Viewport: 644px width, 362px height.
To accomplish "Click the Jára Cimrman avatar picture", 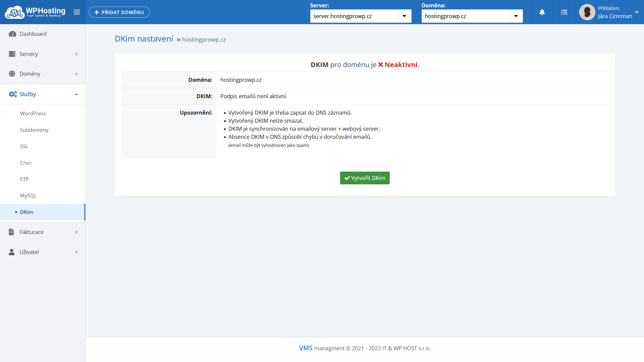I will (x=587, y=12).
